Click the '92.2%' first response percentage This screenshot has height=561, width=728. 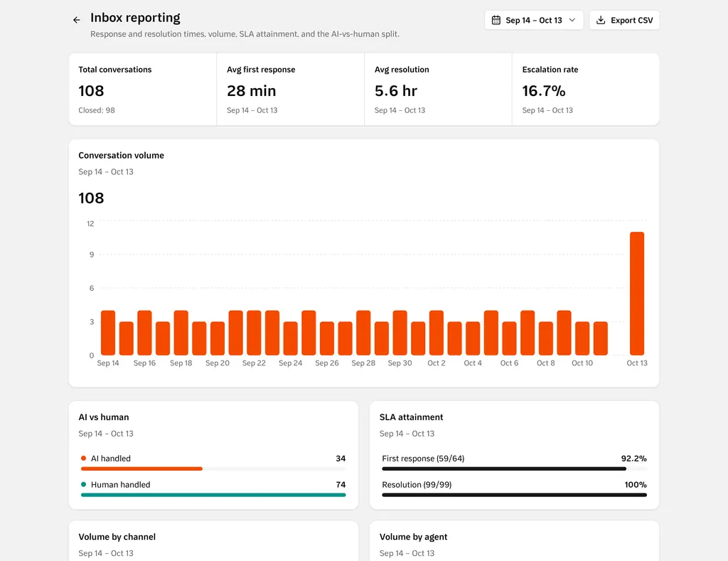tap(633, 459)
